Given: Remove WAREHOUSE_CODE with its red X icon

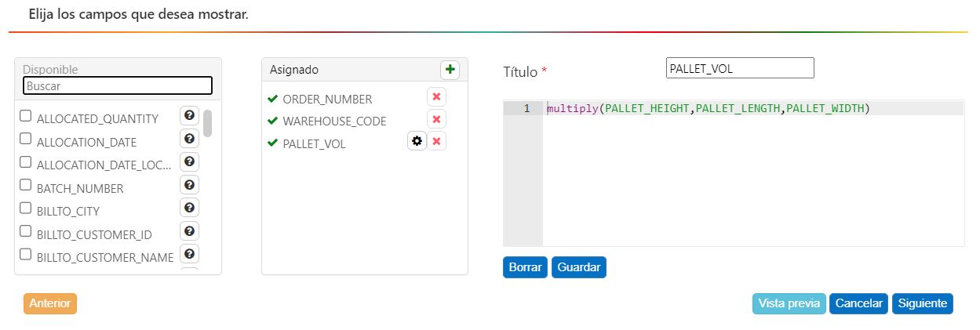Looking at the screenshot, I should [x=436, y=119].
